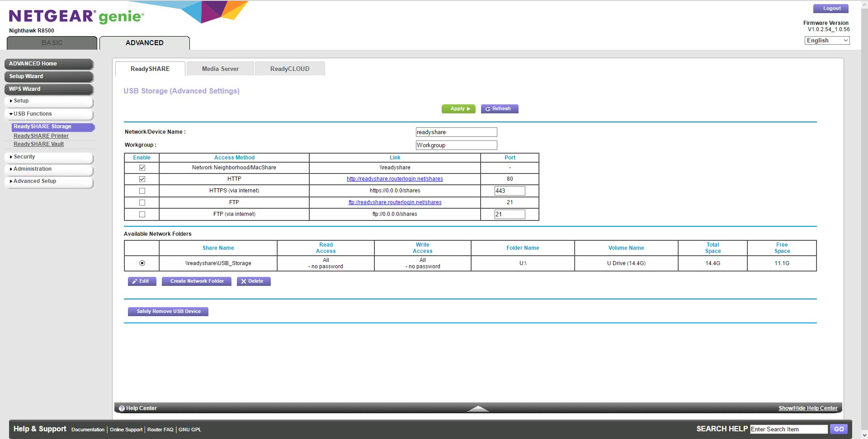Viewport: 868px width, 439px height.
Task: Launch the Setup Wizard
Action: (49, 76)
